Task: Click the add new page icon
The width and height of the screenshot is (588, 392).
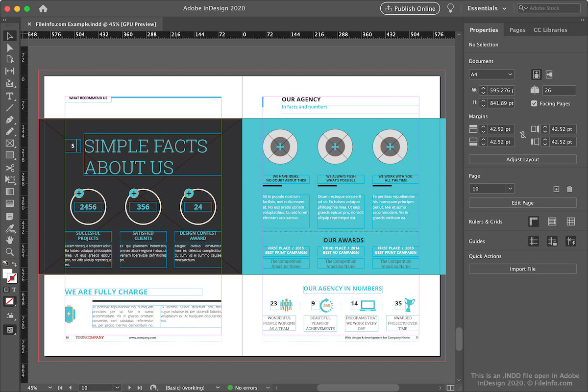Action: [556, 189]
